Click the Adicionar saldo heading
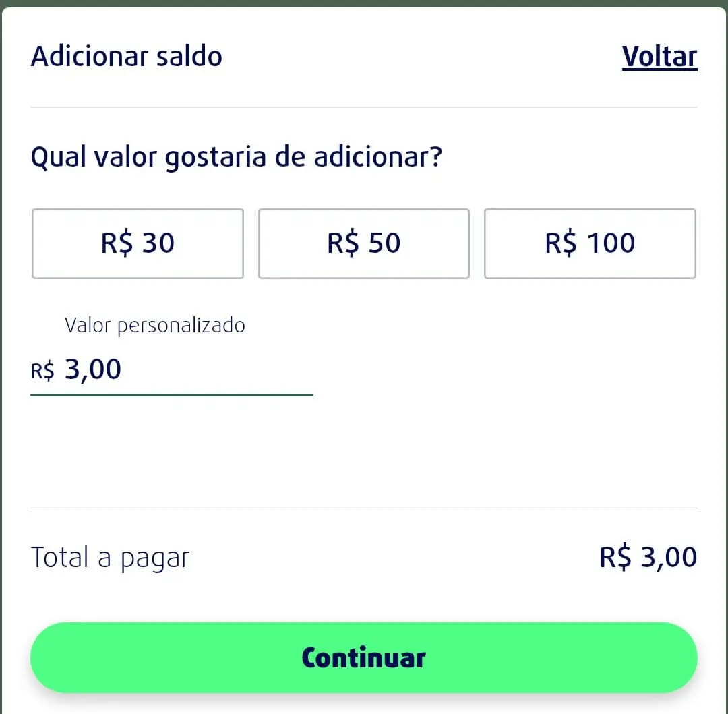This screenshot has width=728, height=714. pos(126,57)
